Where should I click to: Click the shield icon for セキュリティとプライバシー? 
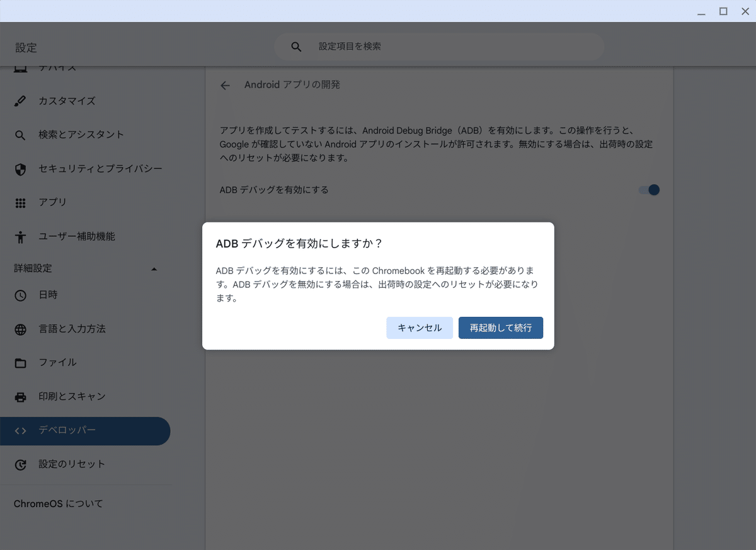click(x=20, y=169)
